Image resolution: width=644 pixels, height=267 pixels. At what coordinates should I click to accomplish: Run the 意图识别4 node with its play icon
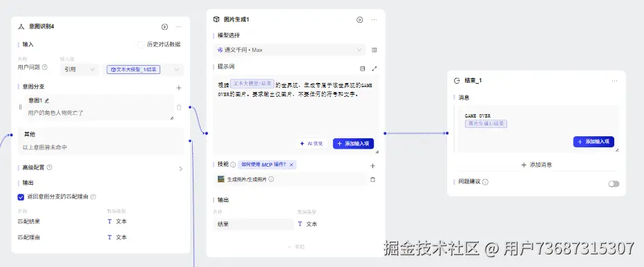164,27
